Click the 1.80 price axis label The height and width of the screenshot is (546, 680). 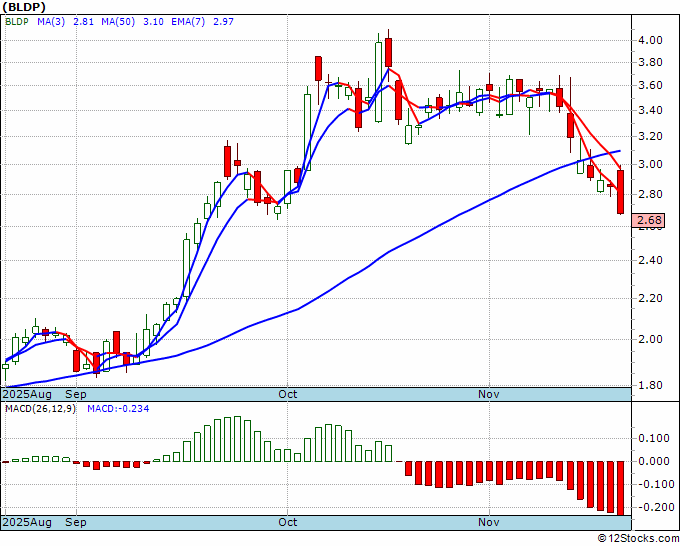point(650,385)
